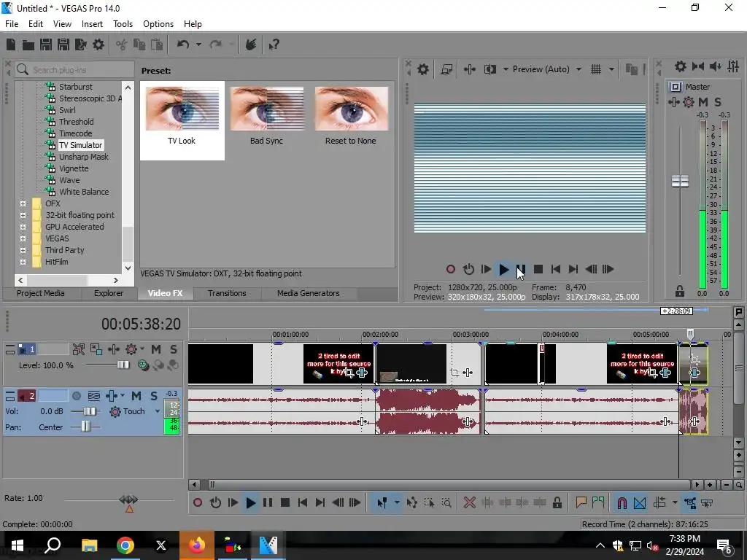Open the Preview (Auto) quality dropdown

[x=578, y=69]
